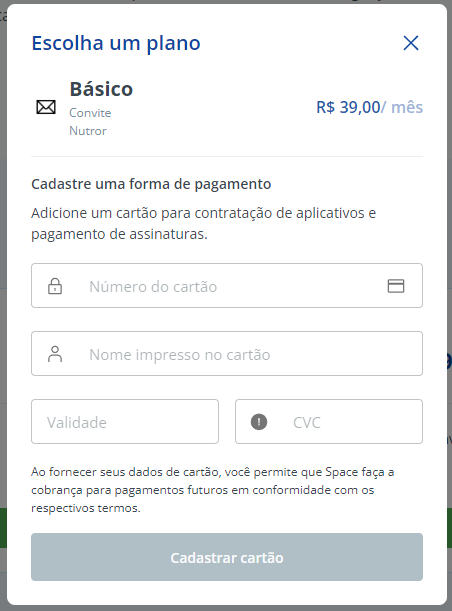Click the Adicione um cartão description text
This screenshot has width=452, height=611.
pyautogui.click(x=203, y=224)
